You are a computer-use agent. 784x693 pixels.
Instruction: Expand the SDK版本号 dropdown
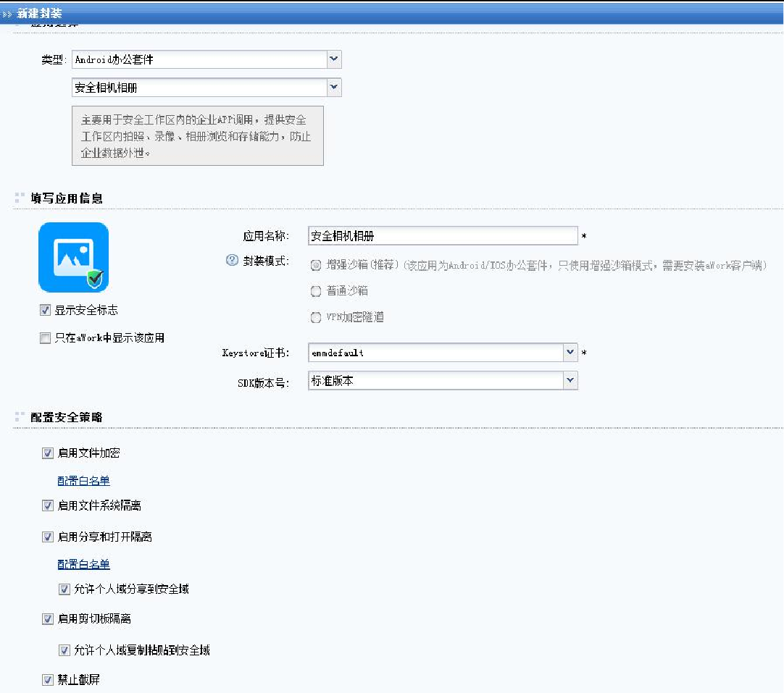click(570, 380)
